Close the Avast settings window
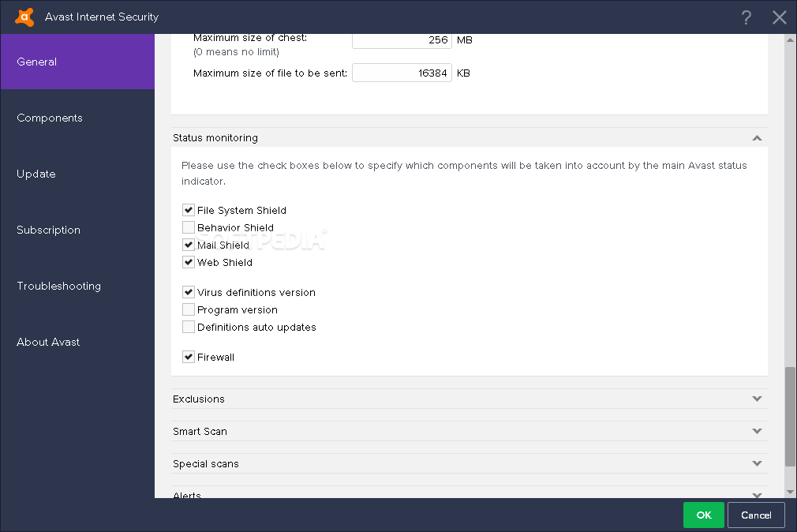The width and height of the screenshot is (797, 532). [x=780, y=17]
